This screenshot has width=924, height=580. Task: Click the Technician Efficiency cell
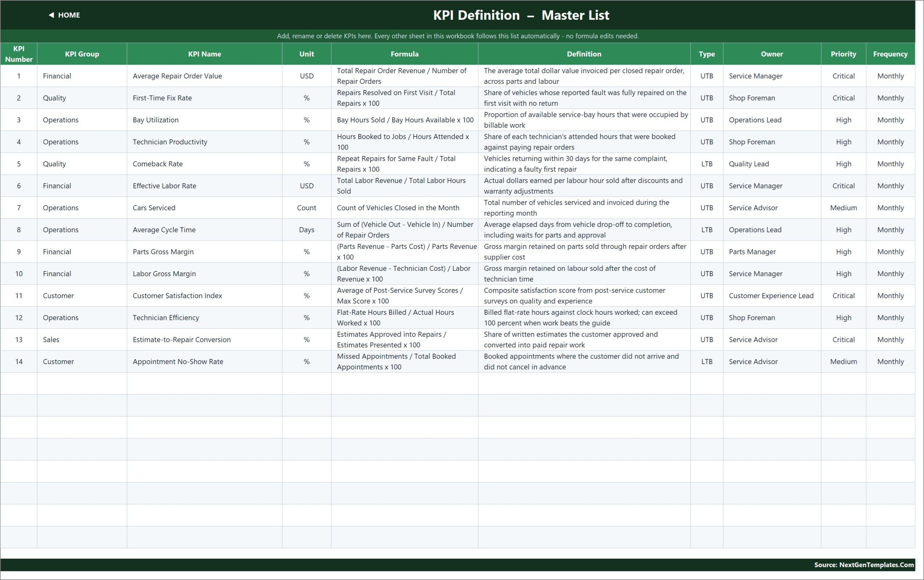[205, 317]
